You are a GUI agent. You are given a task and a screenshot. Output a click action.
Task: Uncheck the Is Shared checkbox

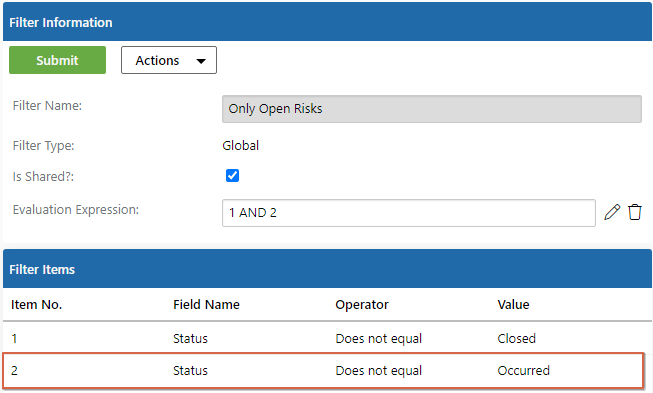pos(232,176)
